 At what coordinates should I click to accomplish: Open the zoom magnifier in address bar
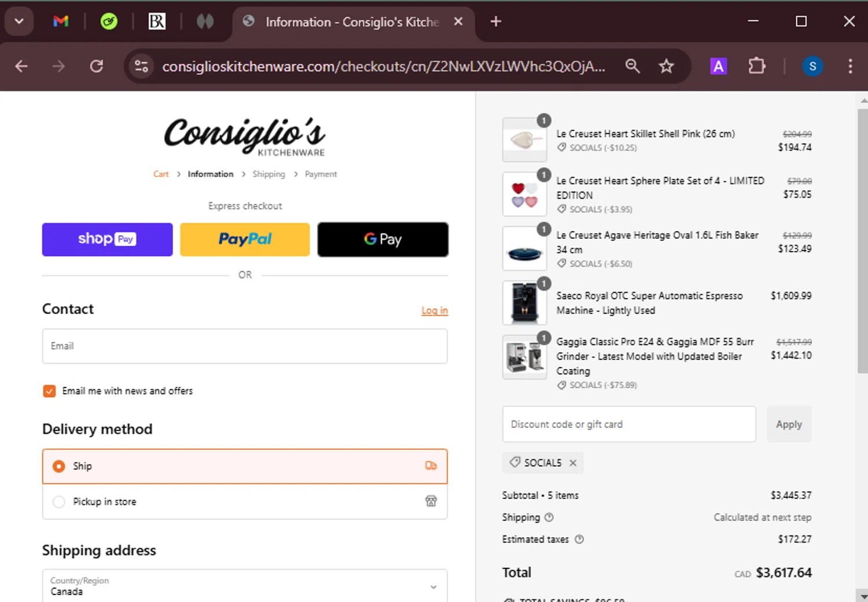point(632,67)
